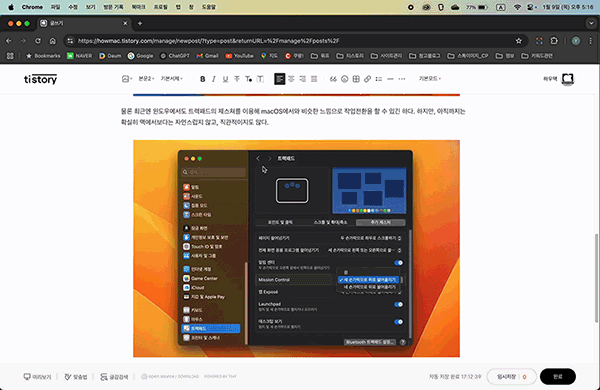Open the emoticon picker in the editor toolbar
The height and width of the screenshot is (390, 600).
click(x=344, y=79)
